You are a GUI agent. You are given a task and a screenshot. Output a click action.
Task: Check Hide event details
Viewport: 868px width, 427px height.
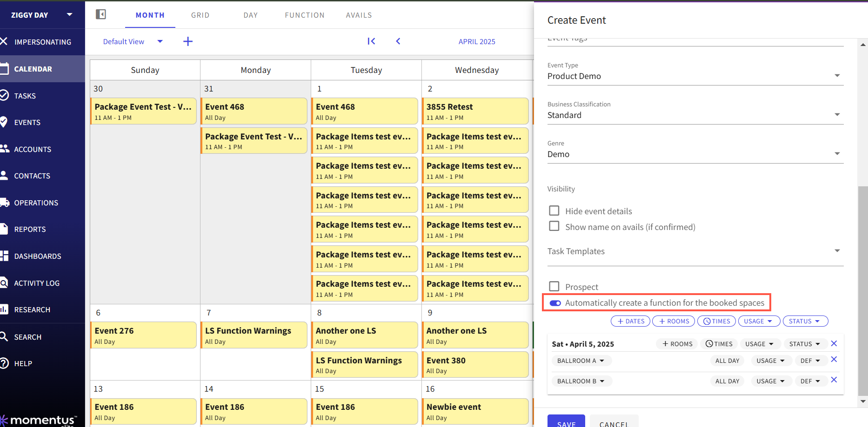pos(554,210)
